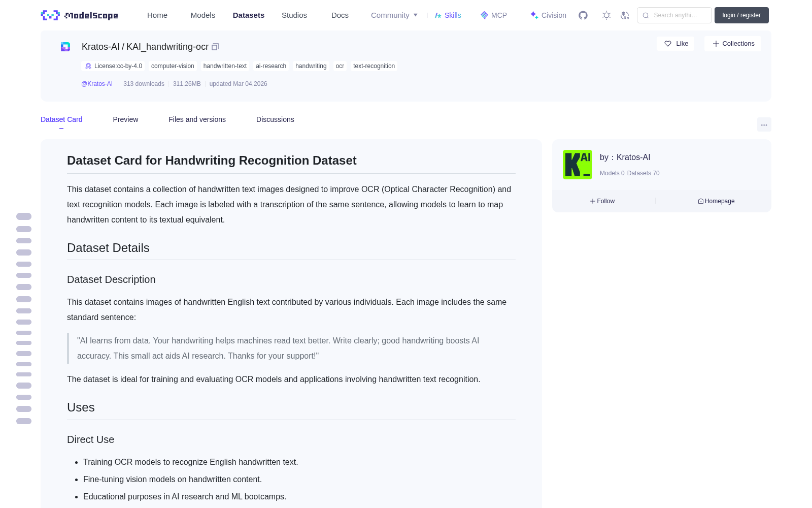Open the Discussions tab
The width and height of the screenshot is (812, 508).
275,119
